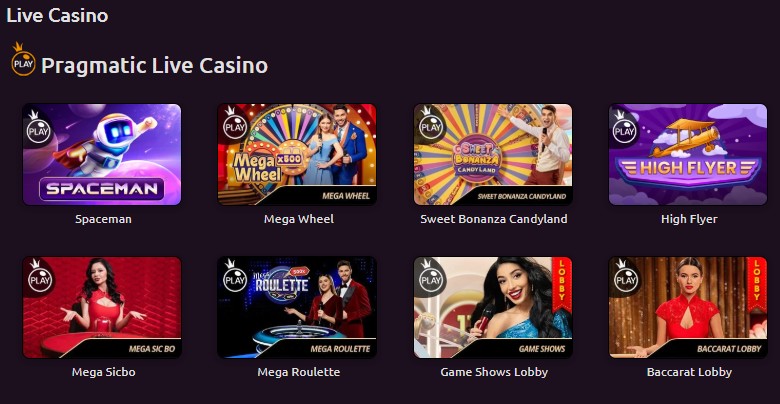This screenshot has width=780, height=404.
Task: Click the red Lobby ribbon on Game Shows tile
Action: pyautogui.click(x=562, y=282)
